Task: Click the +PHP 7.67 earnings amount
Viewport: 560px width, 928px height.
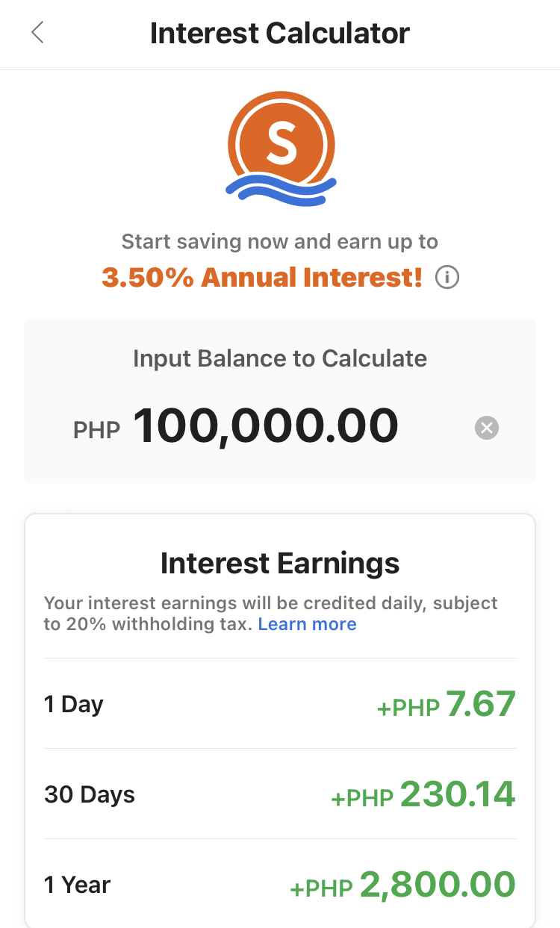Action: [x=447, y=705]
